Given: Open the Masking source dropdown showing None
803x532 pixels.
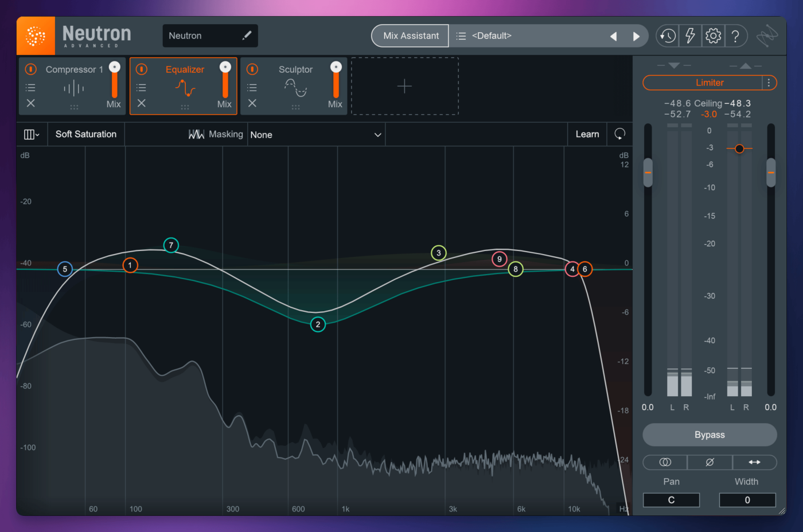Looking at the screenshot, I should pos(316,135).
